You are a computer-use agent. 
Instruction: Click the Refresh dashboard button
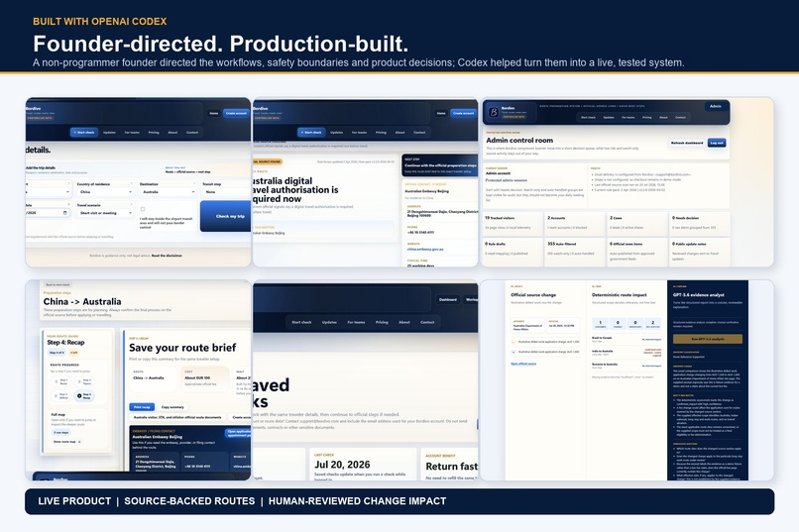[x=687, y=143]
